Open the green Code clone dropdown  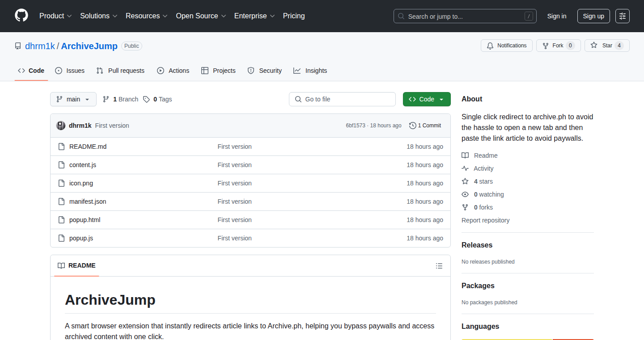pyautogui.click(x=427, y=99)
